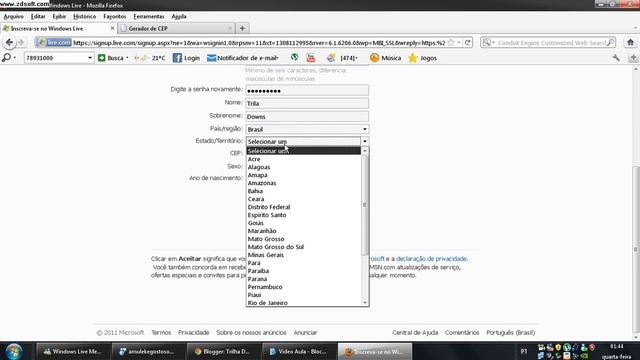Collapse the Estado/Território dropdown arrow
This screenshot has height=360, width=640.
click(364, 141)
